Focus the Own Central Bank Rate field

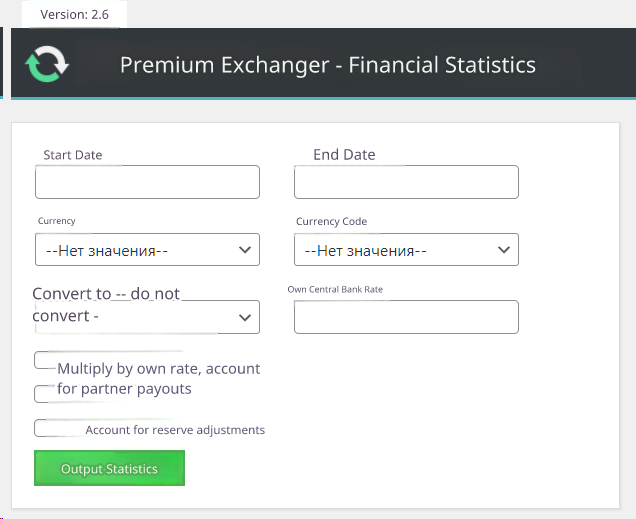pos(406,317)
